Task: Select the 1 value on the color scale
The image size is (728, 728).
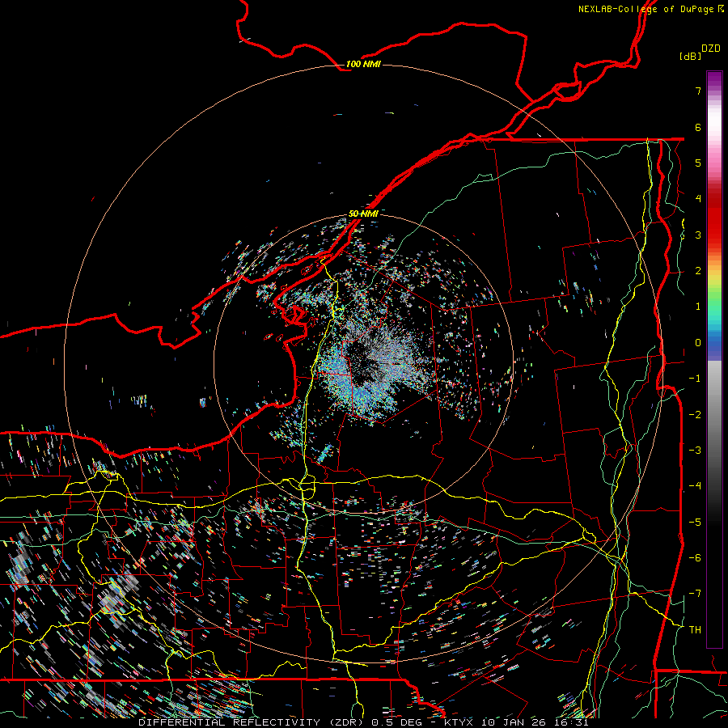Action: pyautogui.click(x=698, y=307)
